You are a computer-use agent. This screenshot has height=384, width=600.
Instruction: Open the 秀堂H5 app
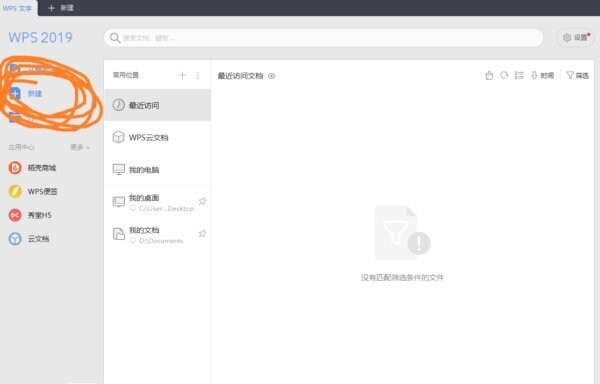pos(30,215)
